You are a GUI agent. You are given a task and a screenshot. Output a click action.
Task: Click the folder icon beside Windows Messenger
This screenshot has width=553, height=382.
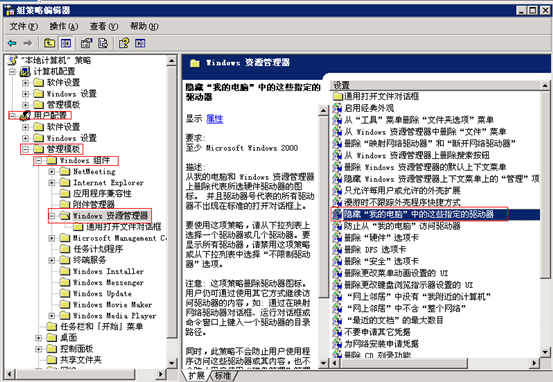(65, 282)
